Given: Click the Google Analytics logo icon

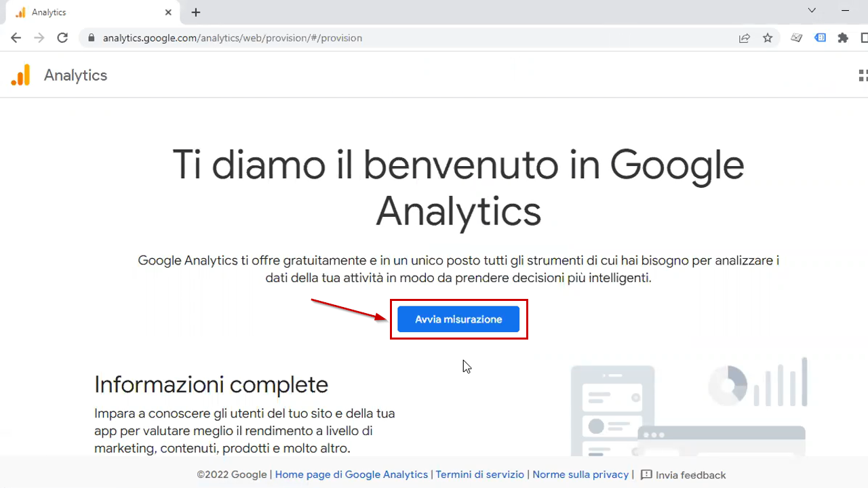Looking at the screenshot, I should [x=20, y=75].
